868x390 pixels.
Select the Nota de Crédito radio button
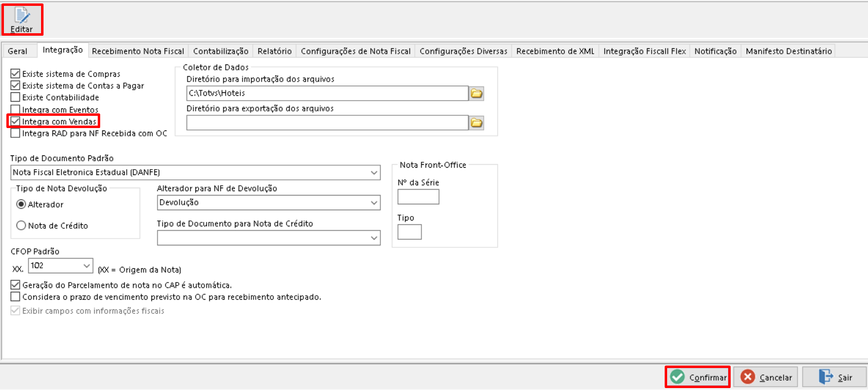(x=21, y=225)
